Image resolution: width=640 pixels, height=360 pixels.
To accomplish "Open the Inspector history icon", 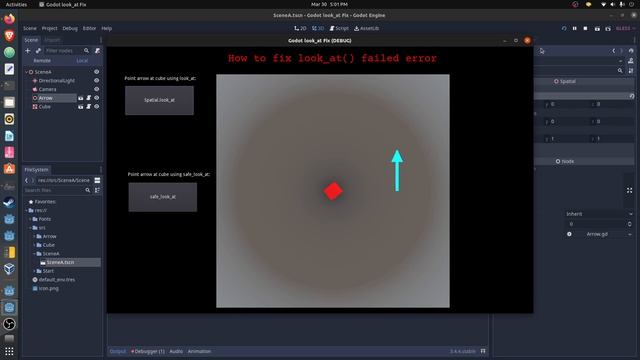I will tap(631, 51).
